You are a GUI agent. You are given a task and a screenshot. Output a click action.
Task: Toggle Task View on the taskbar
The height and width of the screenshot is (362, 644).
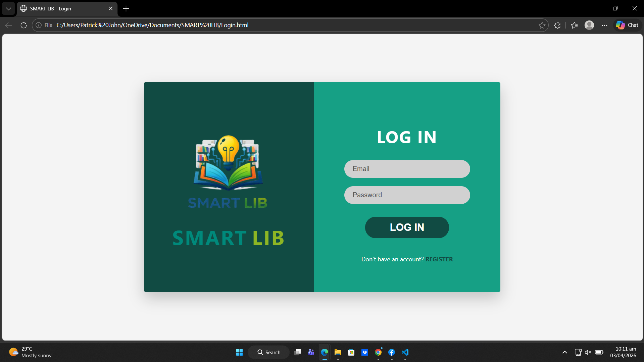point(297,352)
